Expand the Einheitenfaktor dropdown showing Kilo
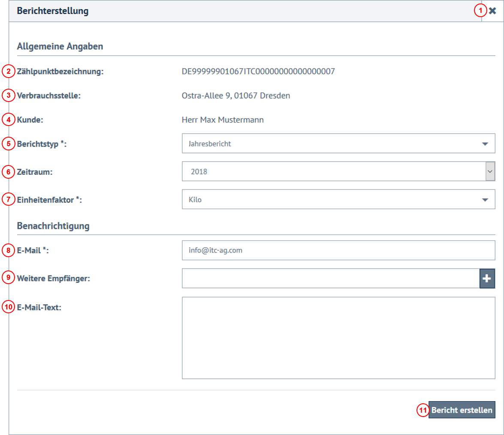This screenshot has width=504, height=435. (x=338, y=200)
